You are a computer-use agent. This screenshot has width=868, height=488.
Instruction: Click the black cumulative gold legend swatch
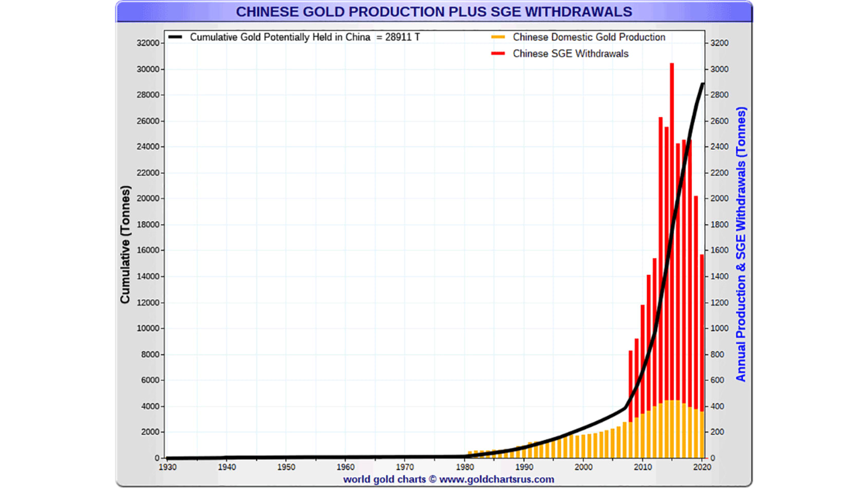point(175,37)
